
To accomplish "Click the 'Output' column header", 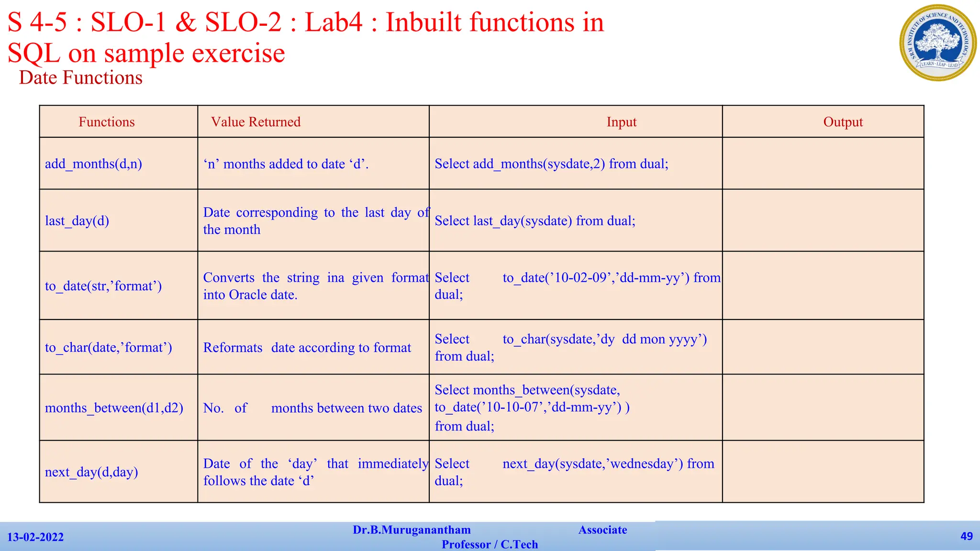I will 843,122.
